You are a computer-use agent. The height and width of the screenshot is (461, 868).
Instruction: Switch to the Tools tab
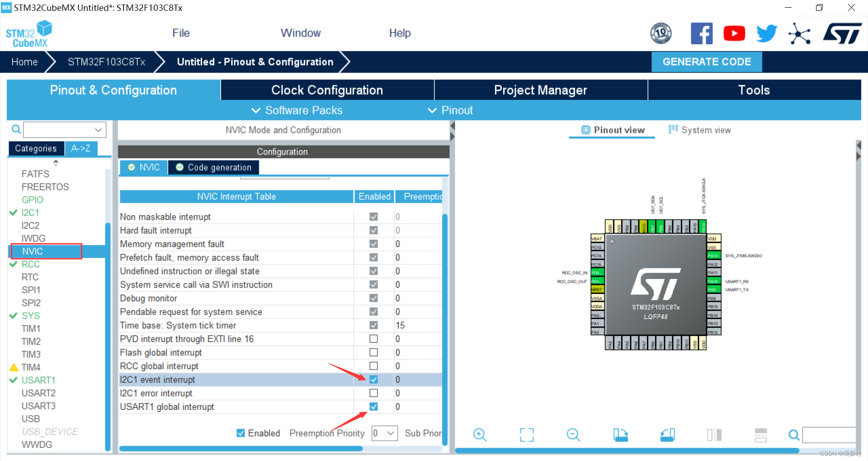(x=754, y=90)
